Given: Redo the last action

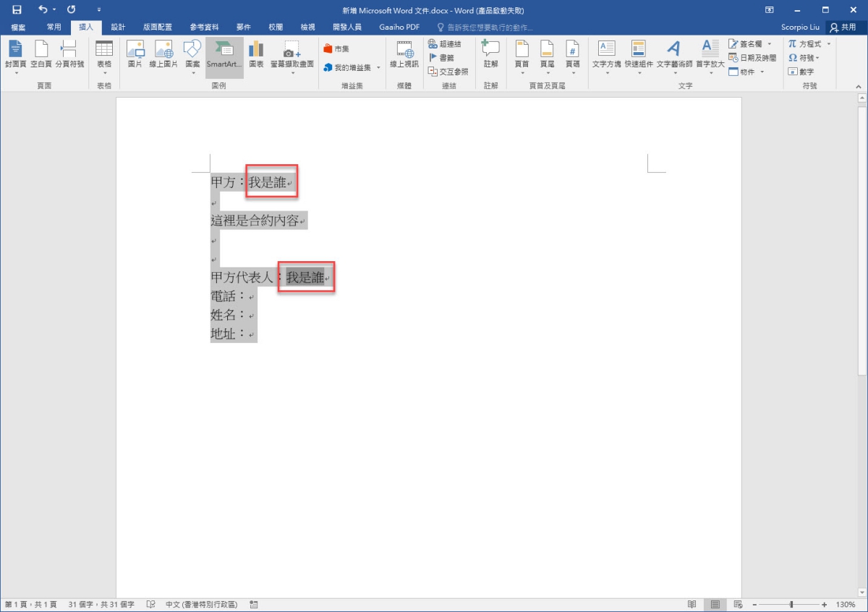Looking at the screenshot, I should [71, 10].
